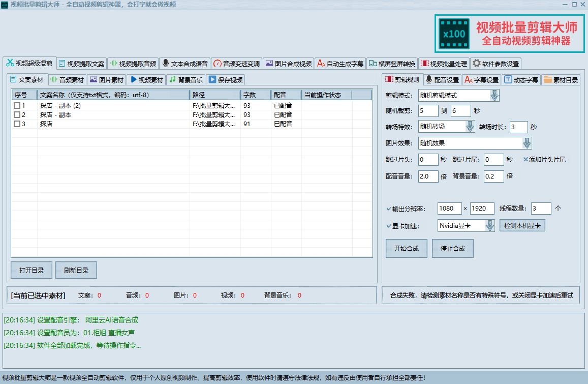Click the 检测本机显卡 button
The width and height of the screenshot is (588, 384).
(522, 226)
